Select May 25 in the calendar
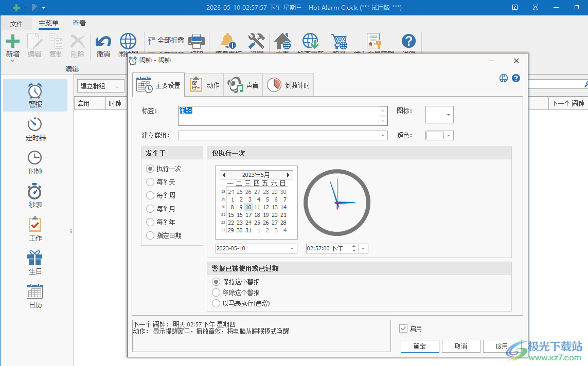This screenshot has height=366, width=588. tap(257, 223)
